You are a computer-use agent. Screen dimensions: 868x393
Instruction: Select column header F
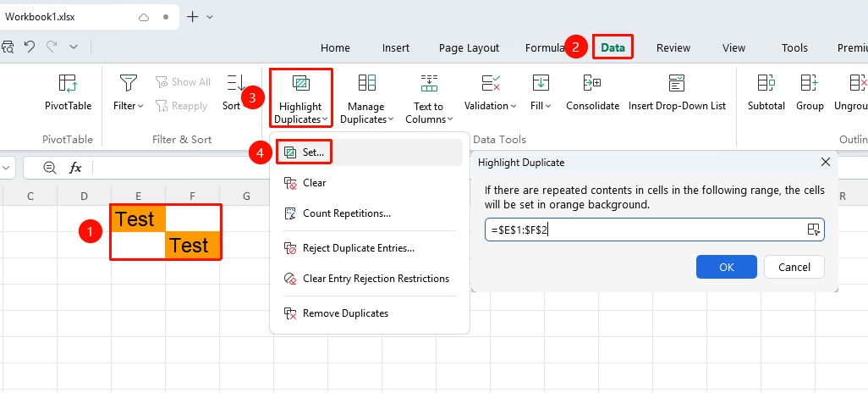193,196
